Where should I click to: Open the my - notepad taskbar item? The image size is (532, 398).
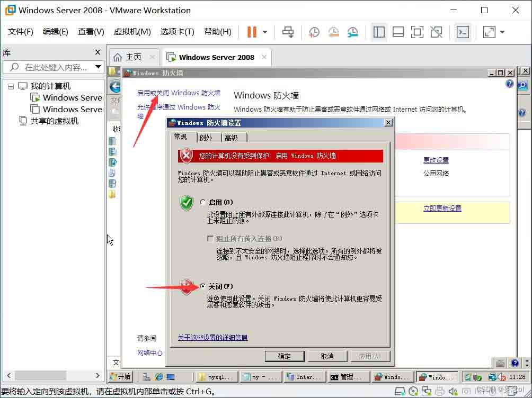pyautogui.click(x=261, y=377)
